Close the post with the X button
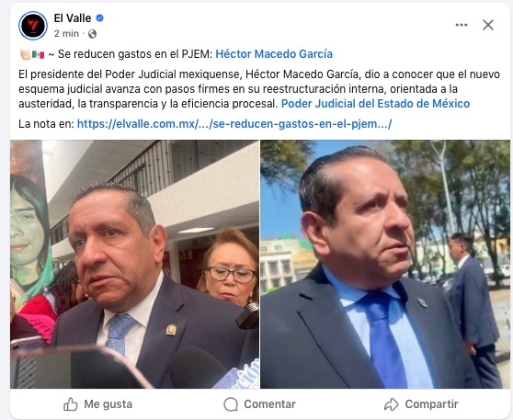This screenshot has height=420, width=513. [488, 25]
